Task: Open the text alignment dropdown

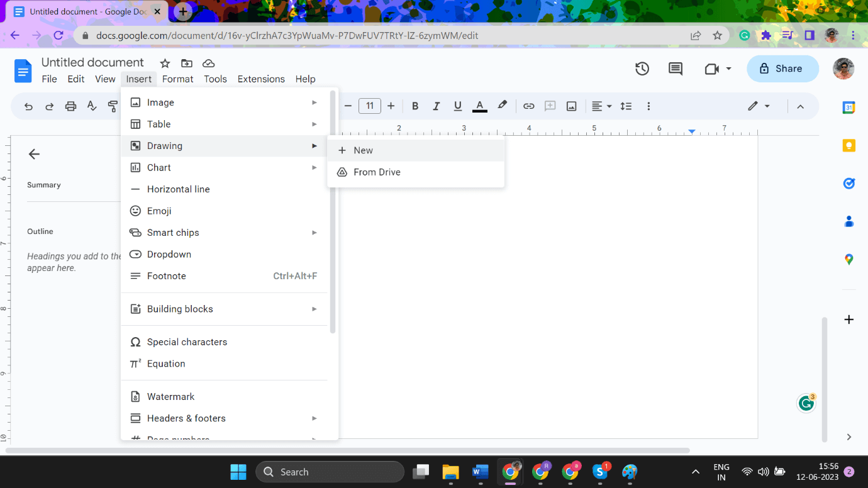Action: pyautogui.click(x=601, y=106)
